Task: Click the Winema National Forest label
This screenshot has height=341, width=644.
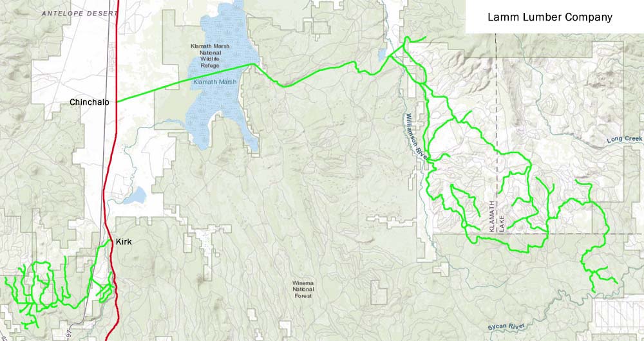Action: tap(303, 290)
